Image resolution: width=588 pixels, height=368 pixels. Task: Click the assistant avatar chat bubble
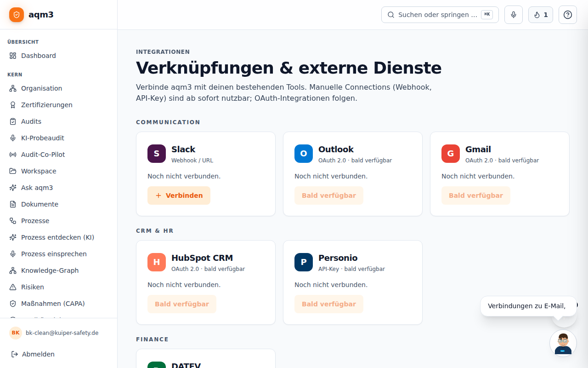(x=563, y=343)
